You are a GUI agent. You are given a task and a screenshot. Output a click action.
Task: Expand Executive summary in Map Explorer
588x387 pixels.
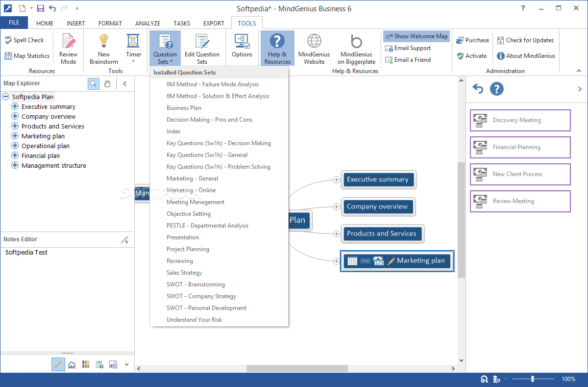pos(15,106)
